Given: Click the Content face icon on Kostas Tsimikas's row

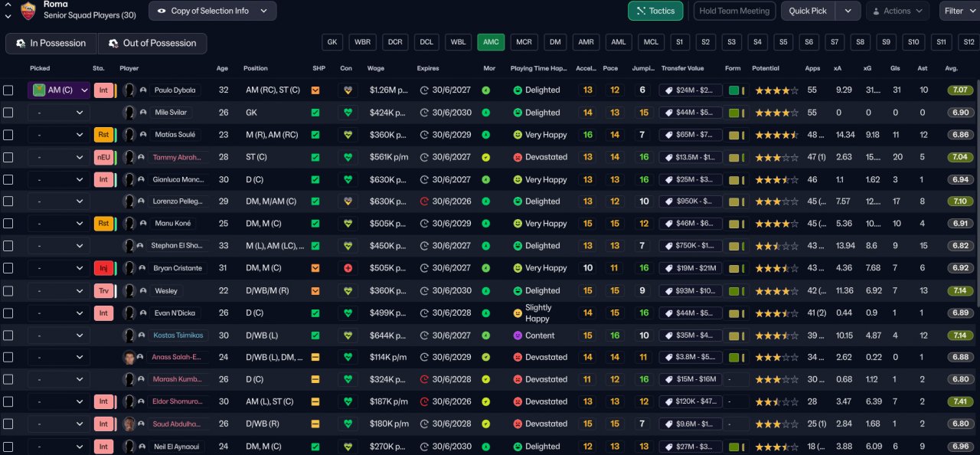Looking at the screenshot, I should tap(518, 336).
